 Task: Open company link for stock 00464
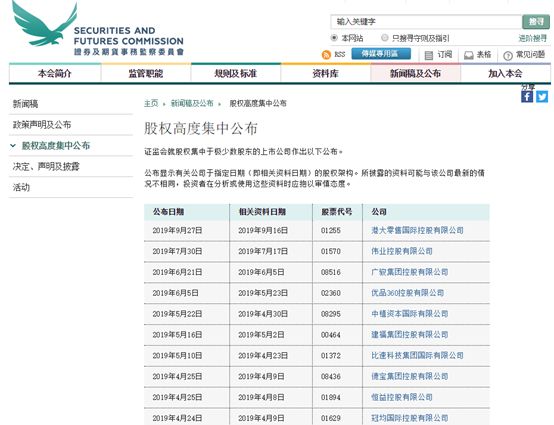click(409, 335)
